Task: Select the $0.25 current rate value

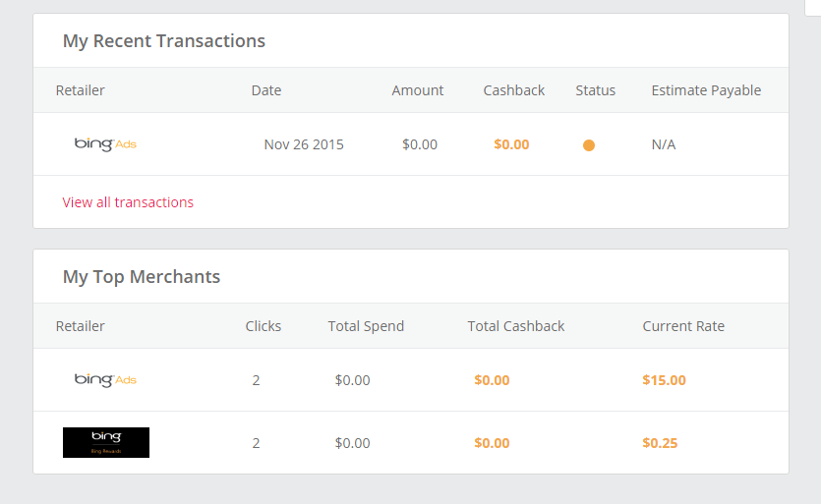Action: 660,443
